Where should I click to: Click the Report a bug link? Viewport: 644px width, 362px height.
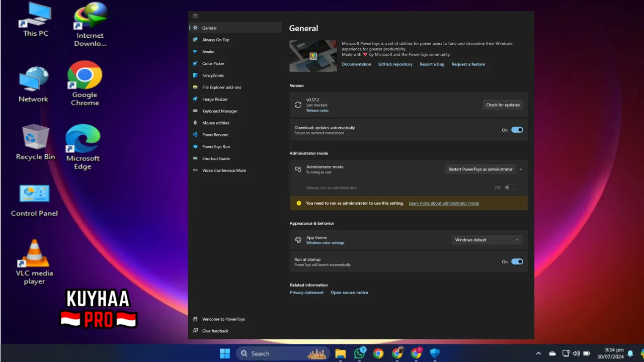pos(432,64)
